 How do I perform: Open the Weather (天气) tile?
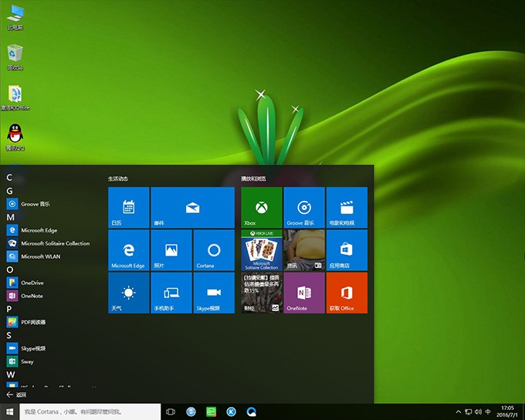click(128, 293)
